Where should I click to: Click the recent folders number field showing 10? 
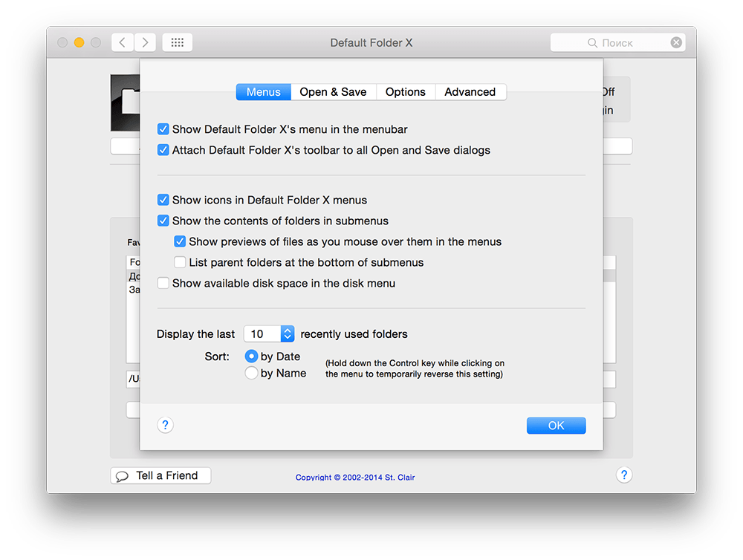click(262, 334)
